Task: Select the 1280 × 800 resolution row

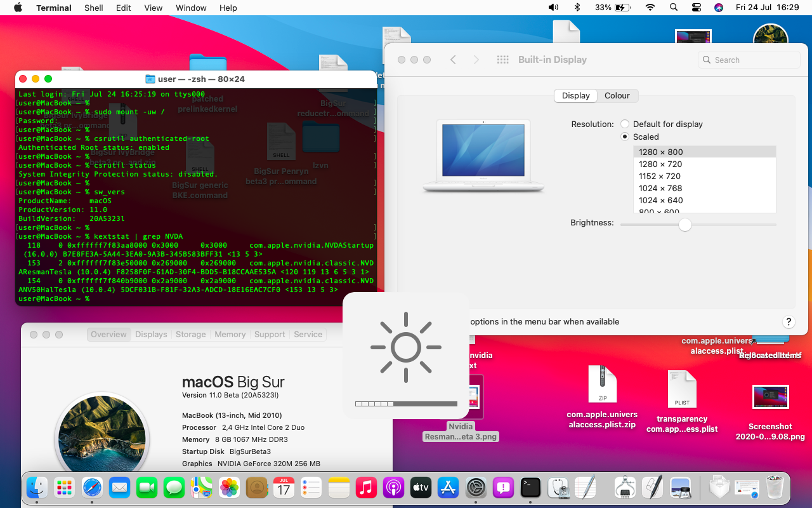Action: pos(705,152)
